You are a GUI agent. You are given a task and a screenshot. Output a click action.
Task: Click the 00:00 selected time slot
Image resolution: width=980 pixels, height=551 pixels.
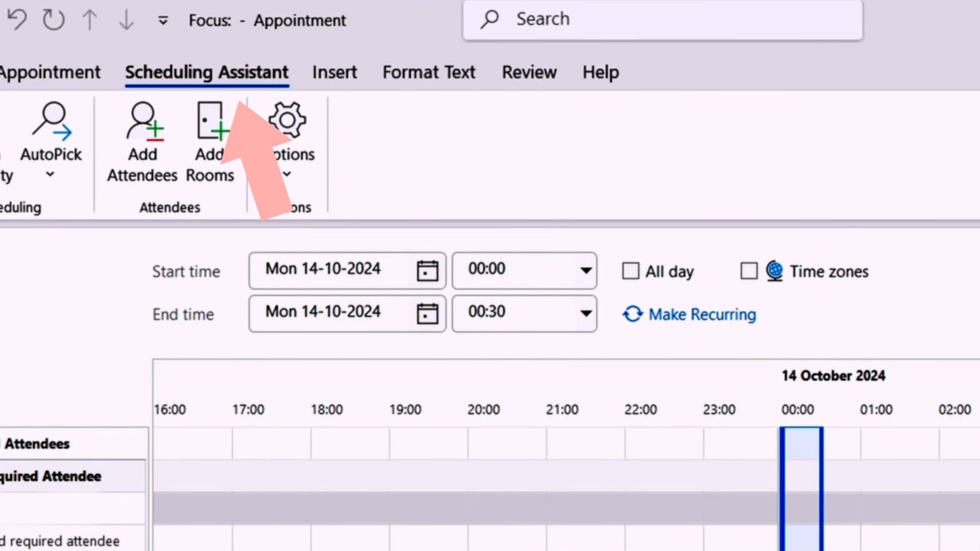click(x=801, y=489)
